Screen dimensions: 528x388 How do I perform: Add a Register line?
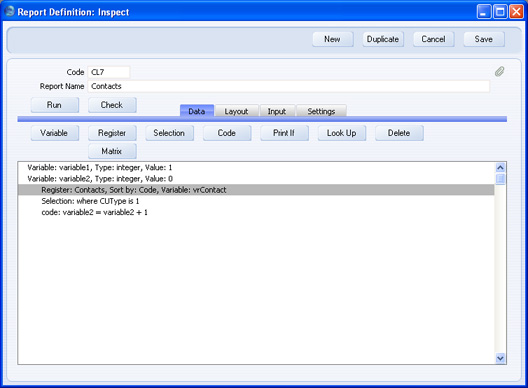click(112, 133)
